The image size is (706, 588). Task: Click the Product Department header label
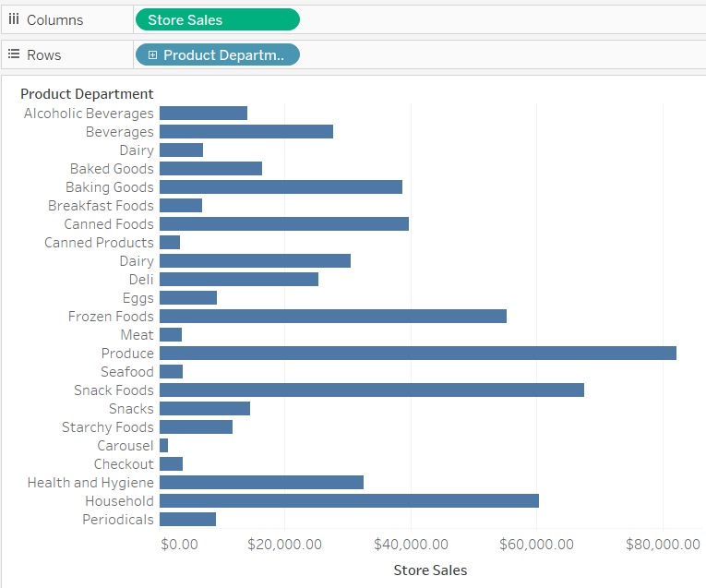click(x=87, y=93)
